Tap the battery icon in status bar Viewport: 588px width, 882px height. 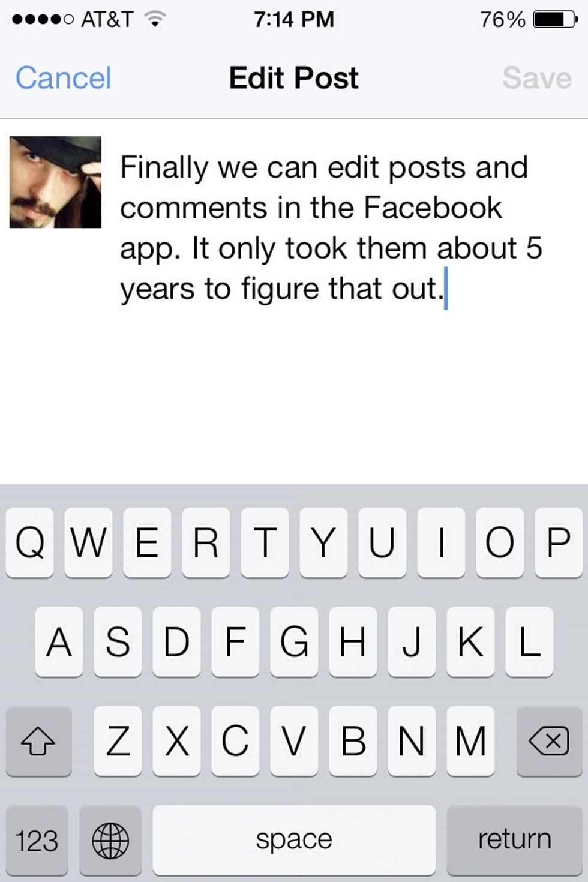(x=556, y=20)
